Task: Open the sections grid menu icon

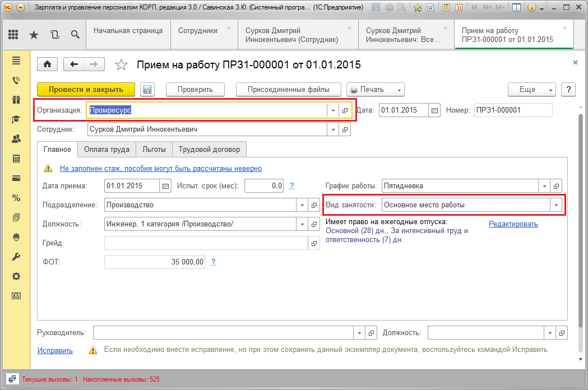Action: pos(13,35)
